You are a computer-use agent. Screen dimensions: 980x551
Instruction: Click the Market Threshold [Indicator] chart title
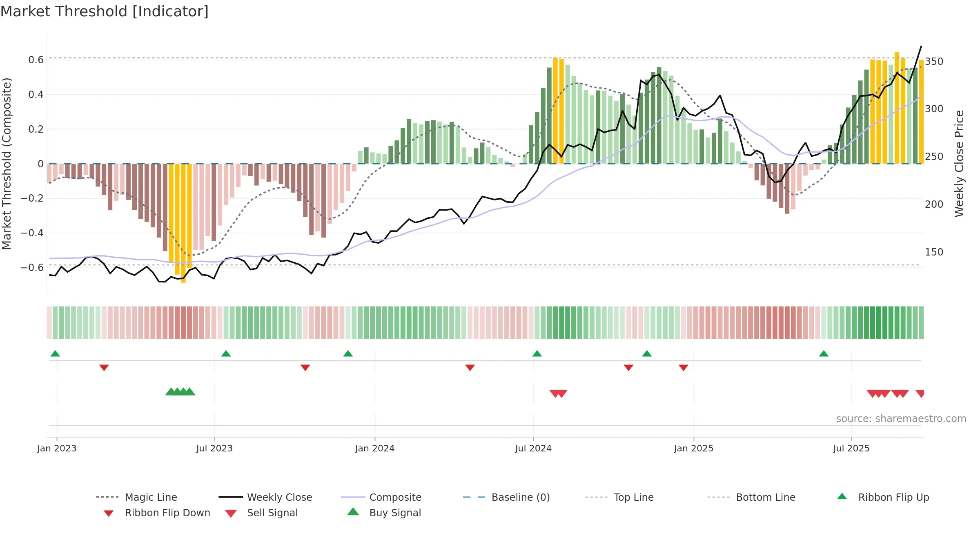[x=105, y=11]
